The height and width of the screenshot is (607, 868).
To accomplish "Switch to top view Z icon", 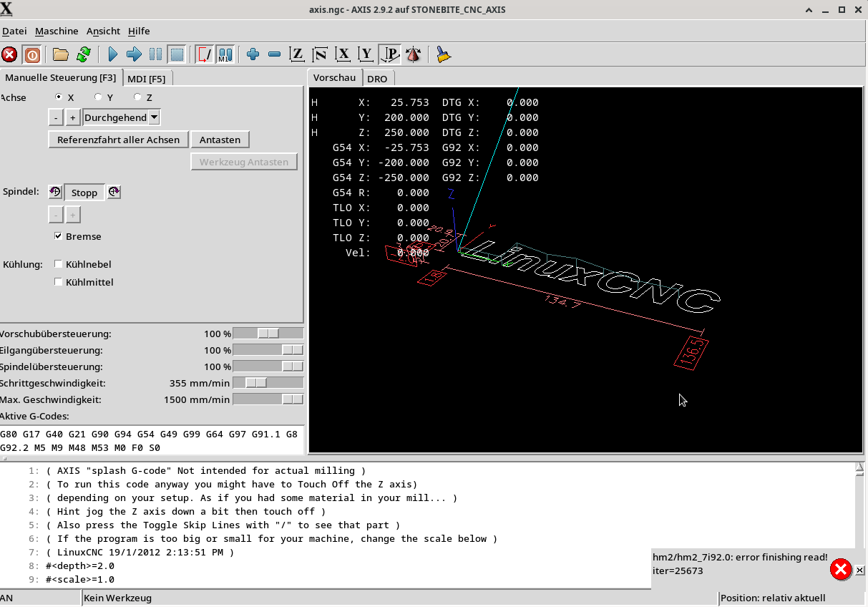I will 296,54.
